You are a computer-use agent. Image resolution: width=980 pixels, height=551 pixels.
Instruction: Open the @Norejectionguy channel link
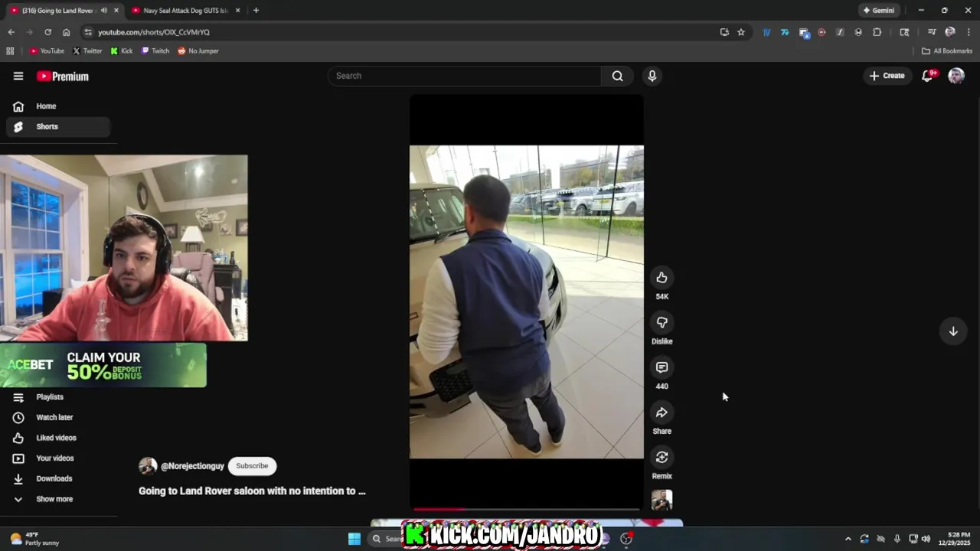[192, 466]
